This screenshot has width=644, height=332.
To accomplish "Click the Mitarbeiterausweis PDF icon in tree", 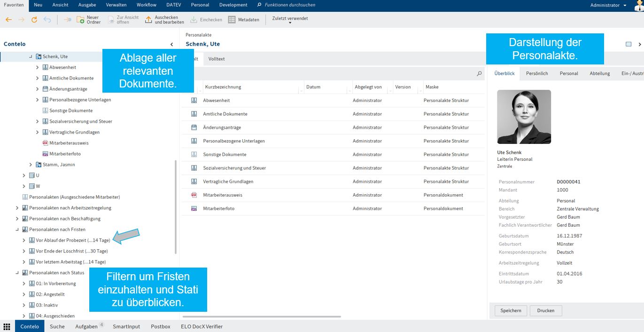I will (x=45, y=143).
